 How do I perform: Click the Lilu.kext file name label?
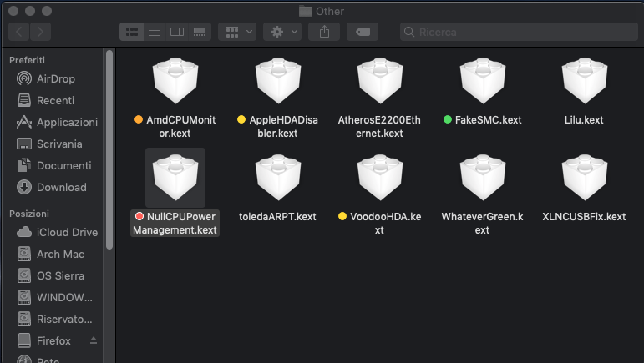coord(584,120)
